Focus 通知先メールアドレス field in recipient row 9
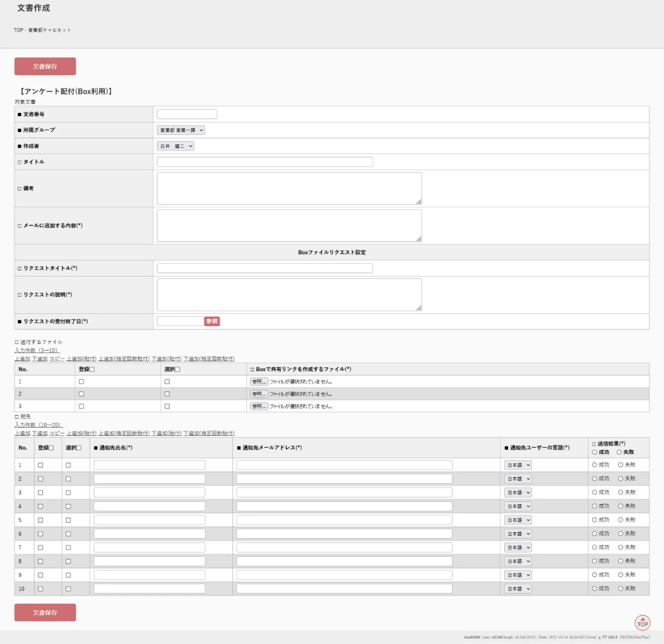Image resolution: width=664 pixels, height=644 pixels. (344, 575)
